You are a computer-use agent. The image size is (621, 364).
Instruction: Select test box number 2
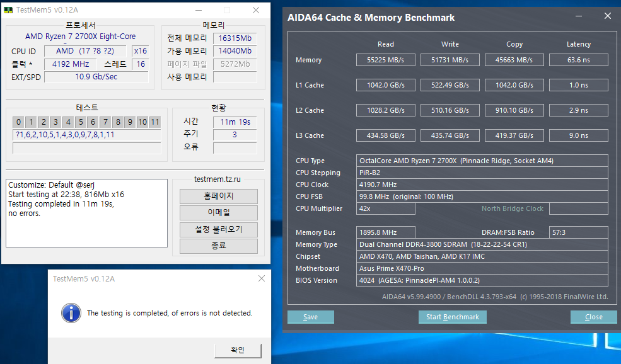click(x=44, y=122)
